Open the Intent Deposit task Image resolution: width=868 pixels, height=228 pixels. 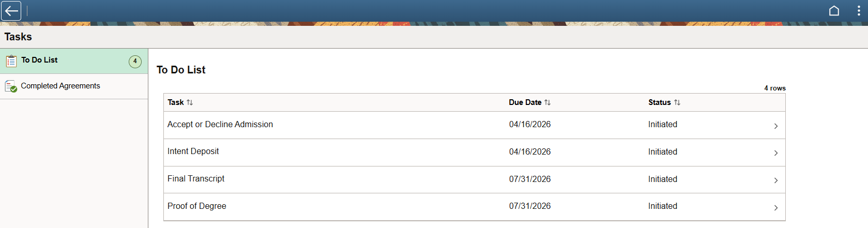point(193,151)
